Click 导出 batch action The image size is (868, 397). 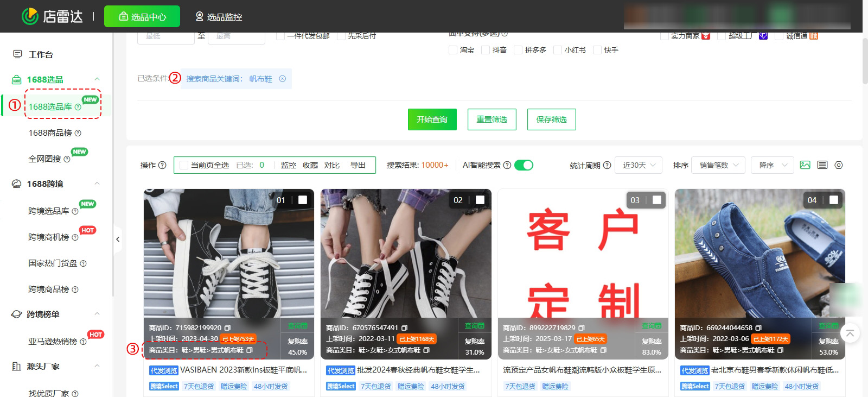[358, 165]
